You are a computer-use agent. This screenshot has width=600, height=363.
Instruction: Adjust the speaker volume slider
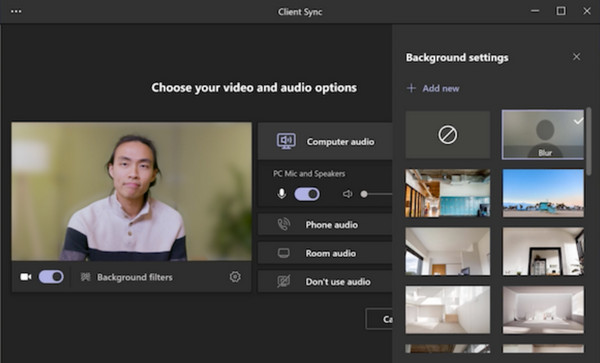377,194
